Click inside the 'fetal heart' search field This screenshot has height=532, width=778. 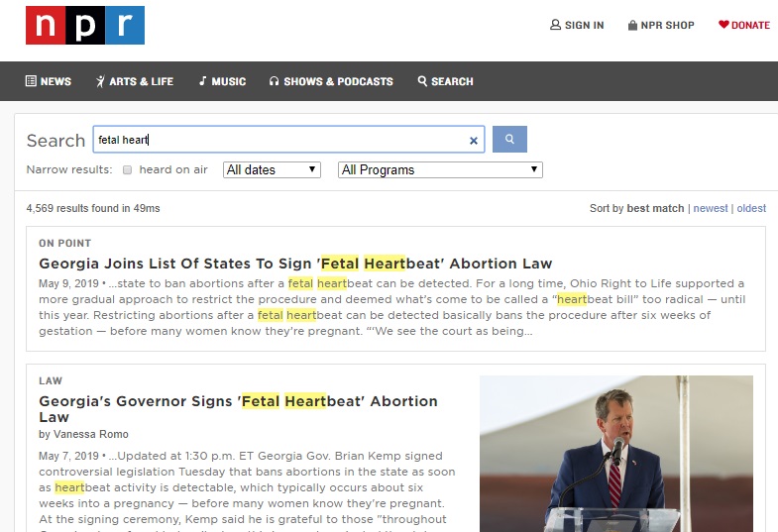288,140
